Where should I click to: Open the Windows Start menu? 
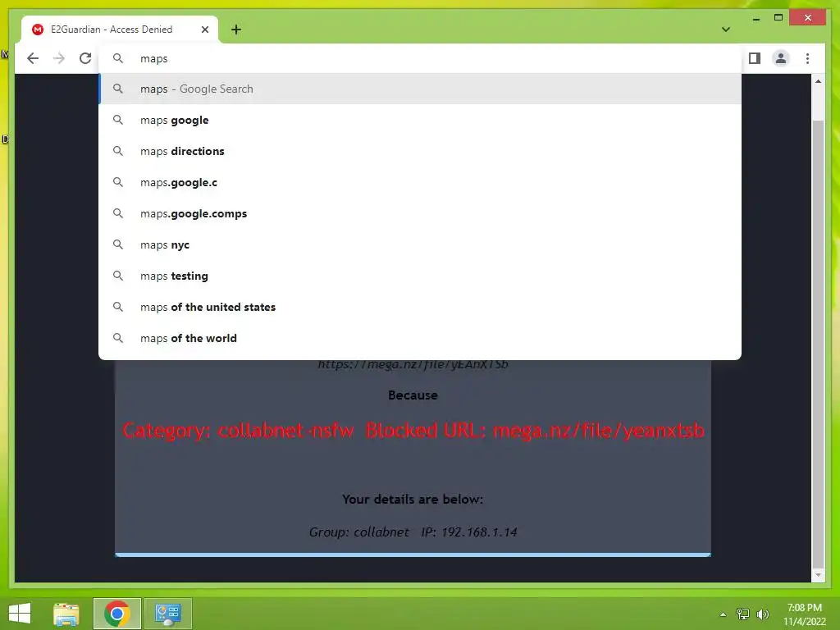click(x=20, y=614)
